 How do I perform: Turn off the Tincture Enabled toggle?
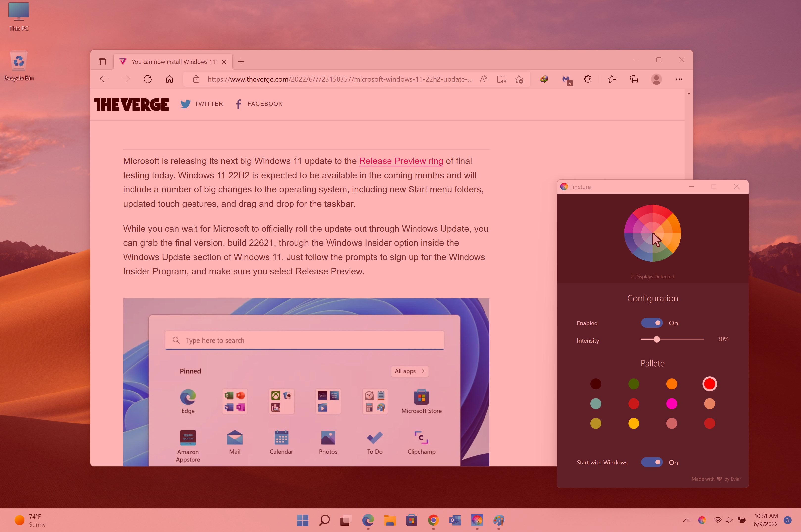pyautogui.click(x=651, y=323)
